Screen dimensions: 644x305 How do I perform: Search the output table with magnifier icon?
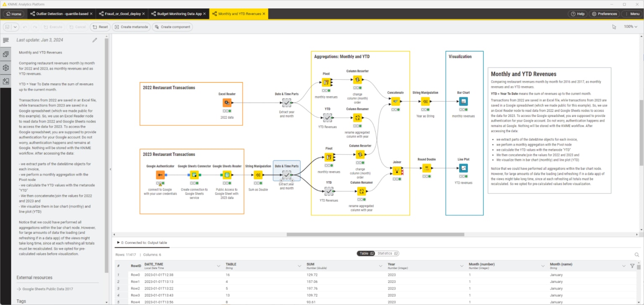637,255
